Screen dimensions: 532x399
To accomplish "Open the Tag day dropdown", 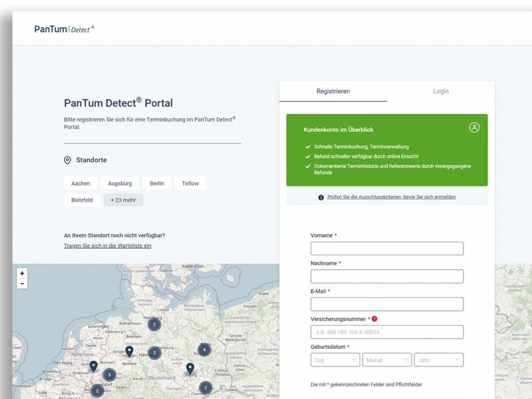I will 335,360.
